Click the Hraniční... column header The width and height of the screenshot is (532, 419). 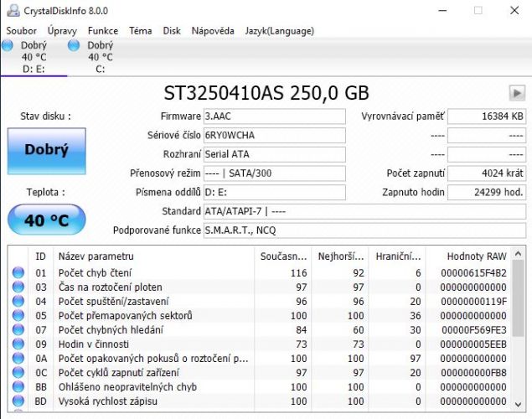point(398,256)
